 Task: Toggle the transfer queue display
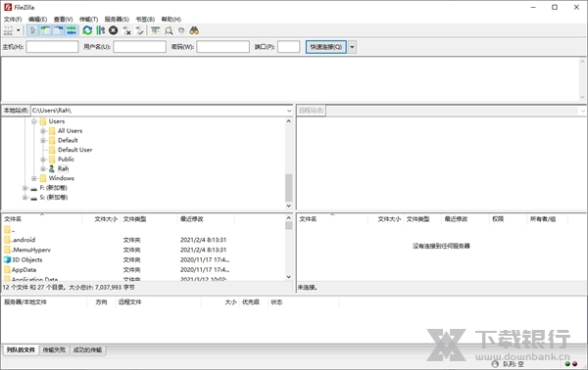click(x=72, y=30)
